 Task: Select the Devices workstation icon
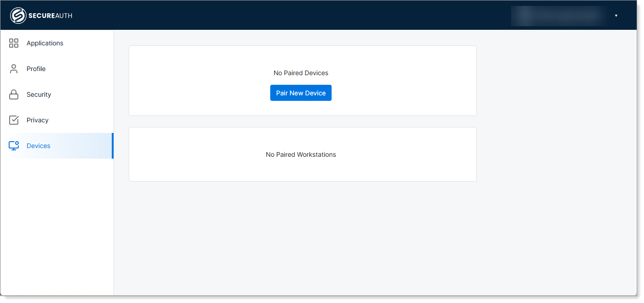coord(13,145)
